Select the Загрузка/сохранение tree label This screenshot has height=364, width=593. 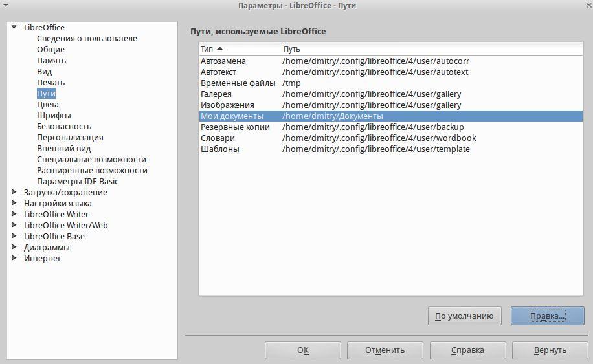(65, 192)
